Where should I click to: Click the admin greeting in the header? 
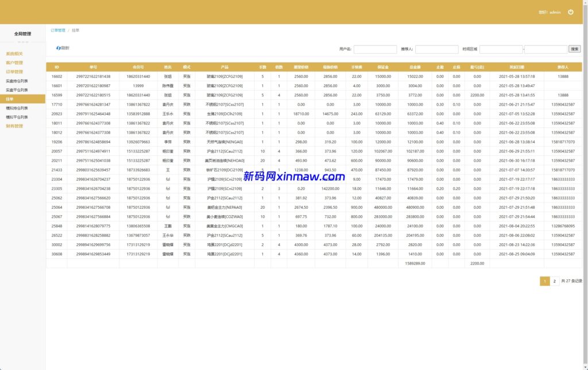coord(550,12)
